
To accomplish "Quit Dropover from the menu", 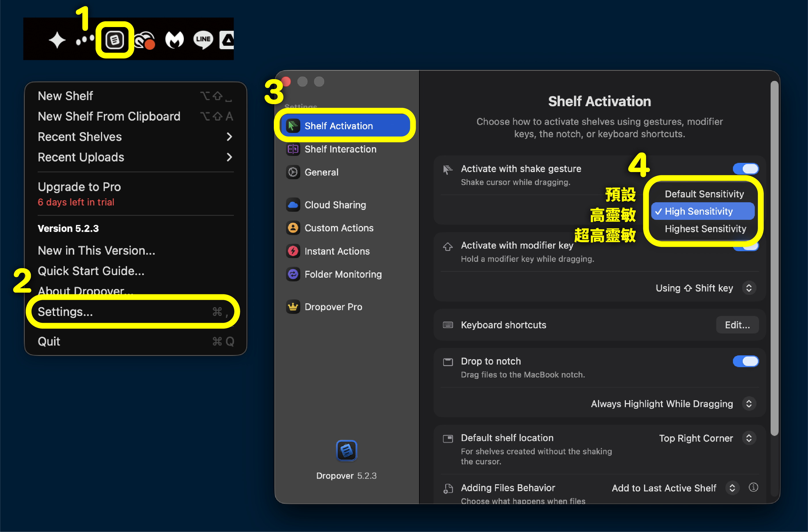I will (136, 341).
